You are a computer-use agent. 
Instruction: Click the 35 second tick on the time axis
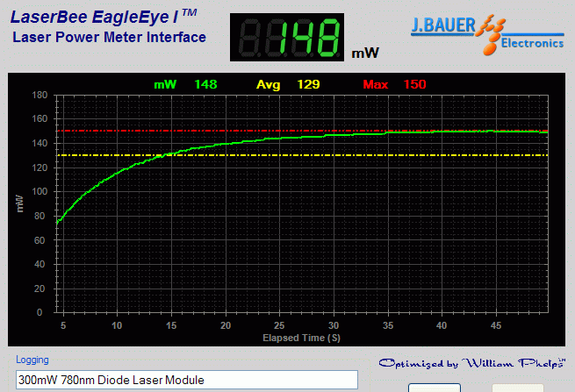pyautogui.click(x=388, y=325)
